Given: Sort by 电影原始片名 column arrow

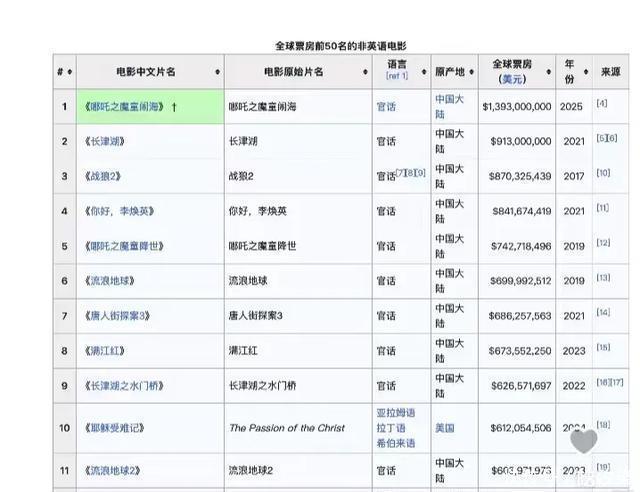Looking at the screenshot, I should [365, 72].
